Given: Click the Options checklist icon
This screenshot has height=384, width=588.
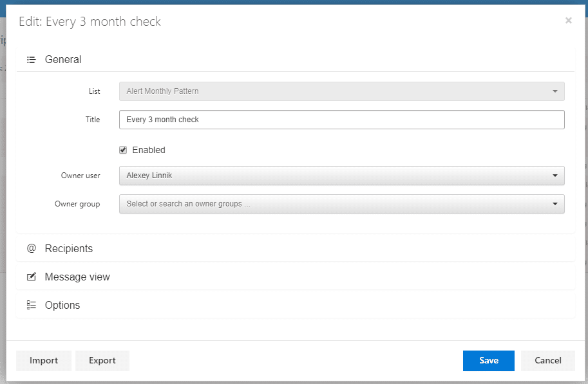Looking at the screenshot, I should tap(32, 305).
